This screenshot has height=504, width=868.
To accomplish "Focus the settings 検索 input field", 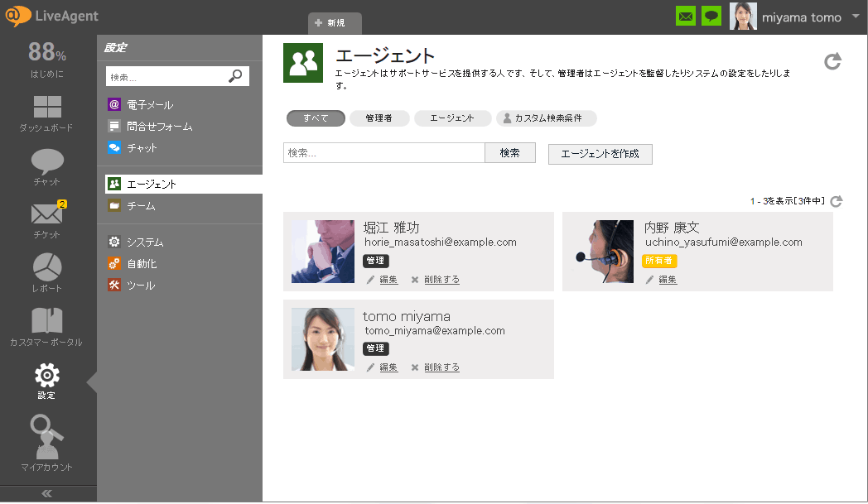I will tap(177, 76).
